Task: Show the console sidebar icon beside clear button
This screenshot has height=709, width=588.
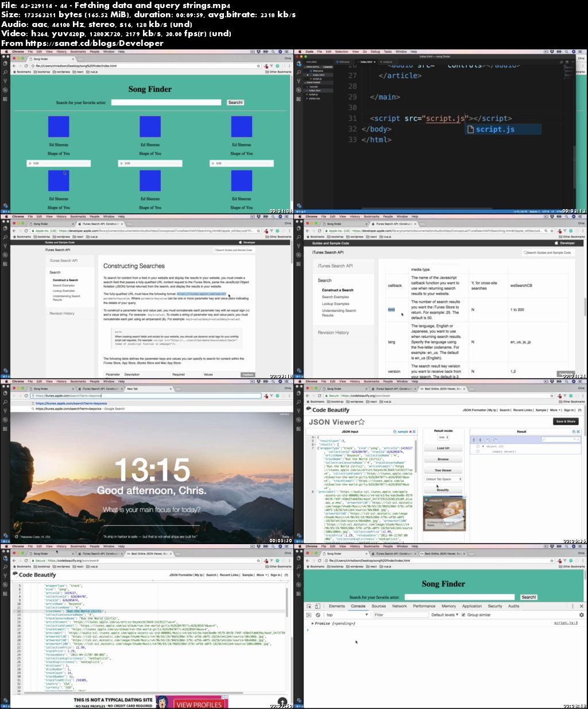Action: pos(309,615)
